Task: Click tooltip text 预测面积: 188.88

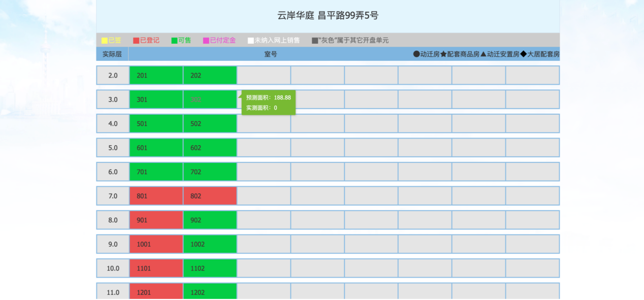Action: tap(269, 97)
